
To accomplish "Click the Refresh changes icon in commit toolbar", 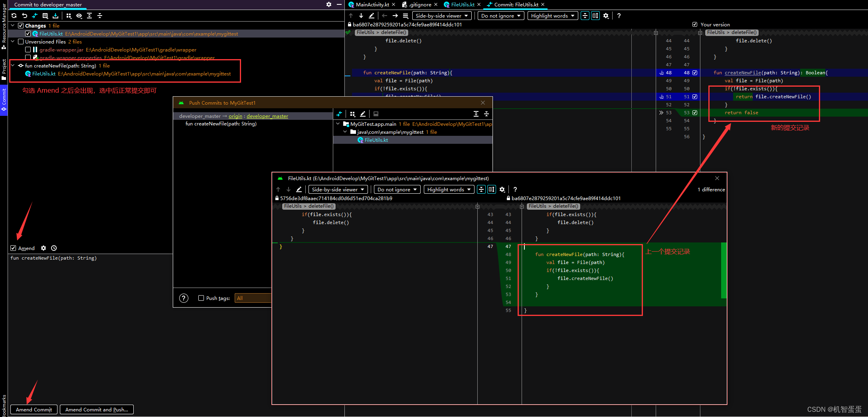I will pyautogui.click(x=14, y=16).
